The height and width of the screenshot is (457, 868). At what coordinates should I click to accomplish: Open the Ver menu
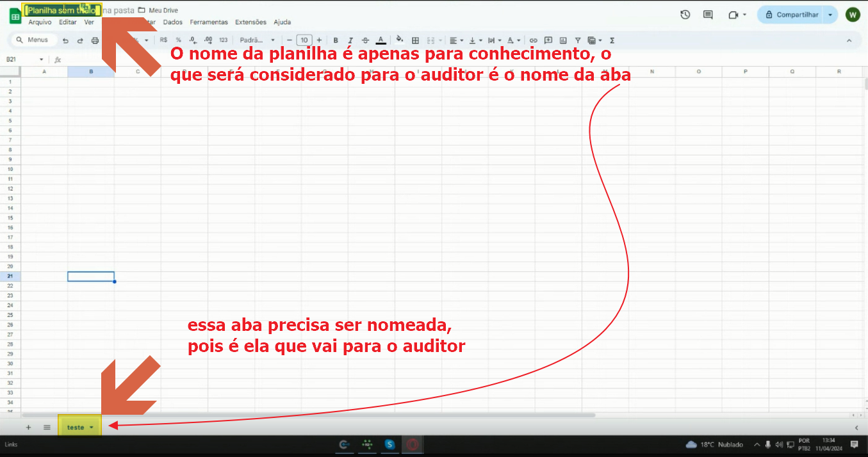pos(89,22)
